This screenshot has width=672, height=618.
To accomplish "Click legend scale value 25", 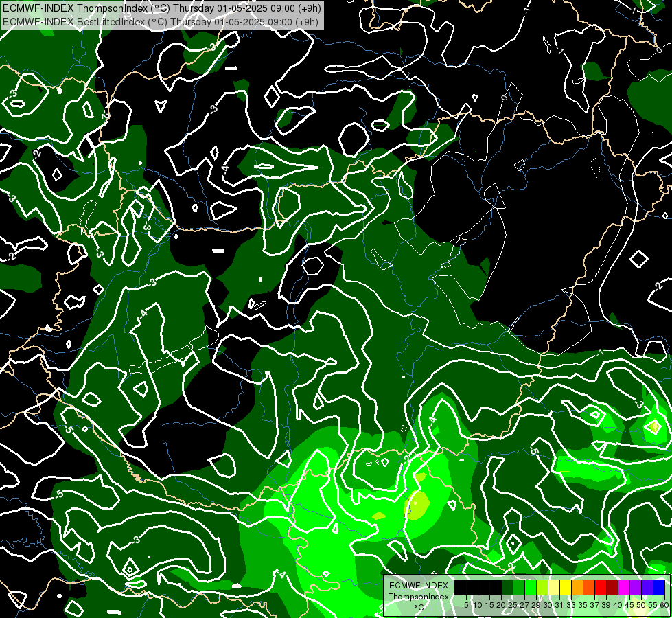I will [x=513, y=605].
